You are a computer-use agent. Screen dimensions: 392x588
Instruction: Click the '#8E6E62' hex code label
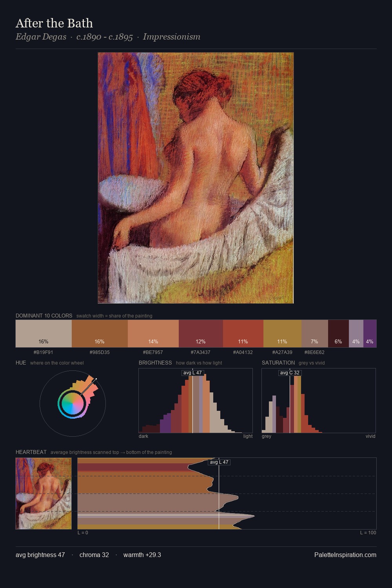(314, 352)
